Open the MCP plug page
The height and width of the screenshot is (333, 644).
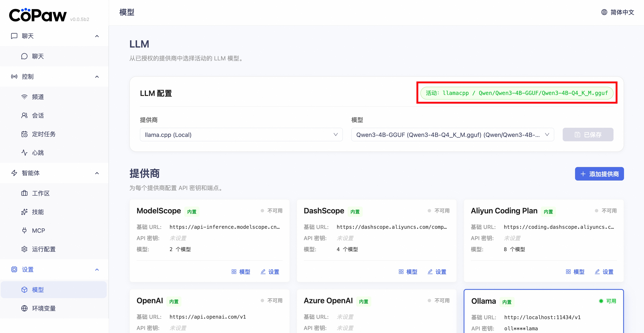(38, 231)
